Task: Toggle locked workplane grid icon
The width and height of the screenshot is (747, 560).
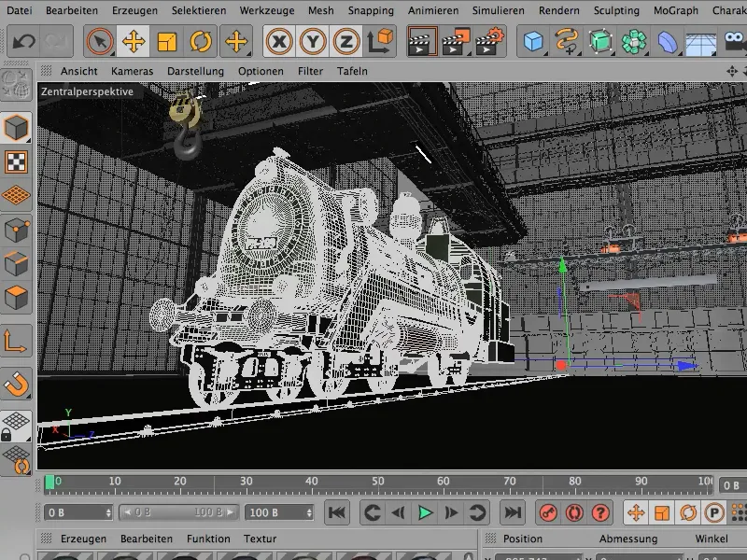Action: point(16,427)
